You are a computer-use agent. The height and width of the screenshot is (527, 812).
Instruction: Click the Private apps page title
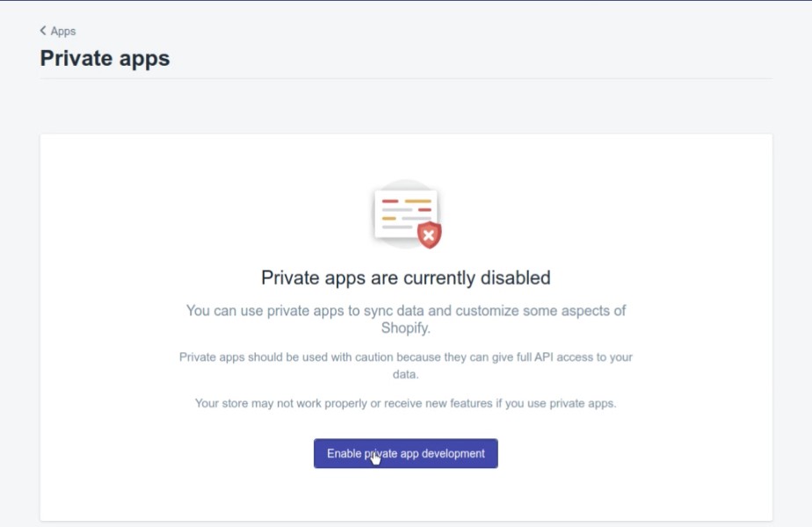(x=105, y=59)
